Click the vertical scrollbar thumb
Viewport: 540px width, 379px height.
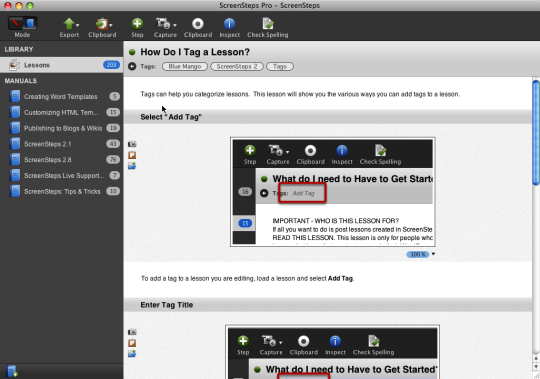pyautogui.click(x=536, y=133)
